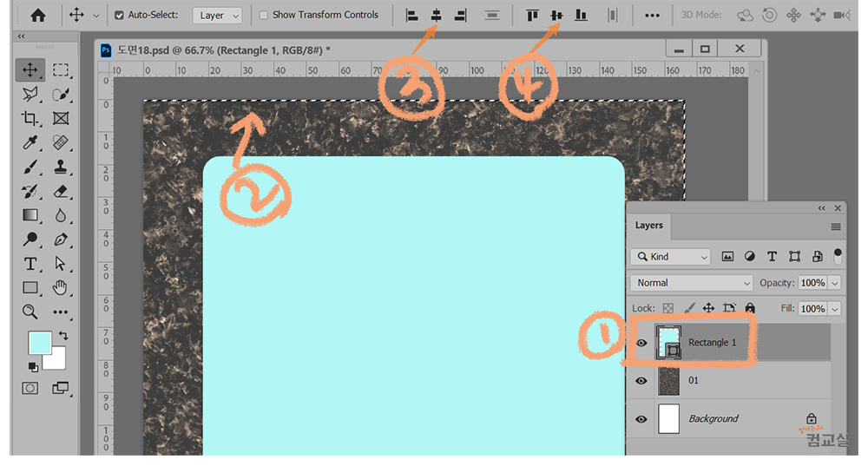Filter for pixel layers

(x=727, y=256)
